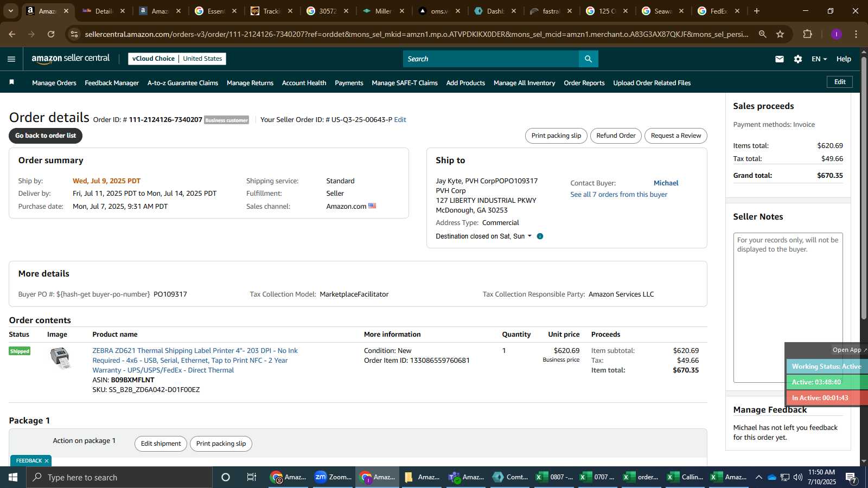Screen dimensions: 868x488
Task: Open the hamburger navigation menu
Action: point(11,59)
